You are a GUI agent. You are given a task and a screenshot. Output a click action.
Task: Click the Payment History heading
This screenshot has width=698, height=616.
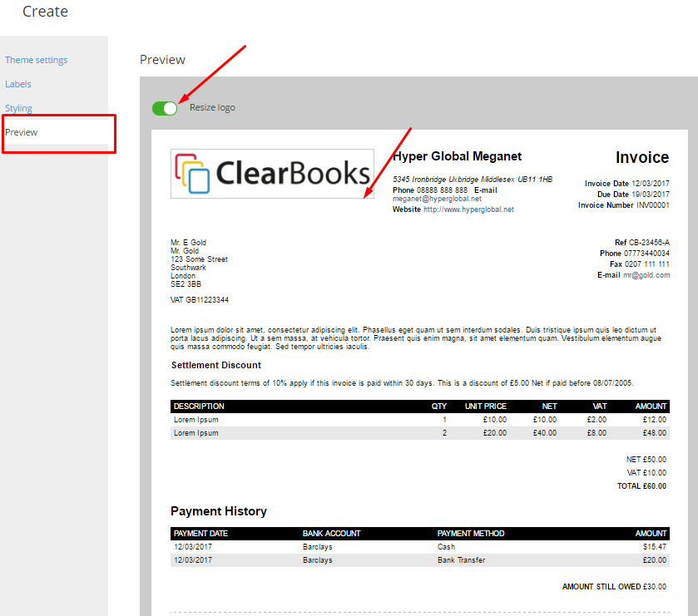click(x=219, y=511)
